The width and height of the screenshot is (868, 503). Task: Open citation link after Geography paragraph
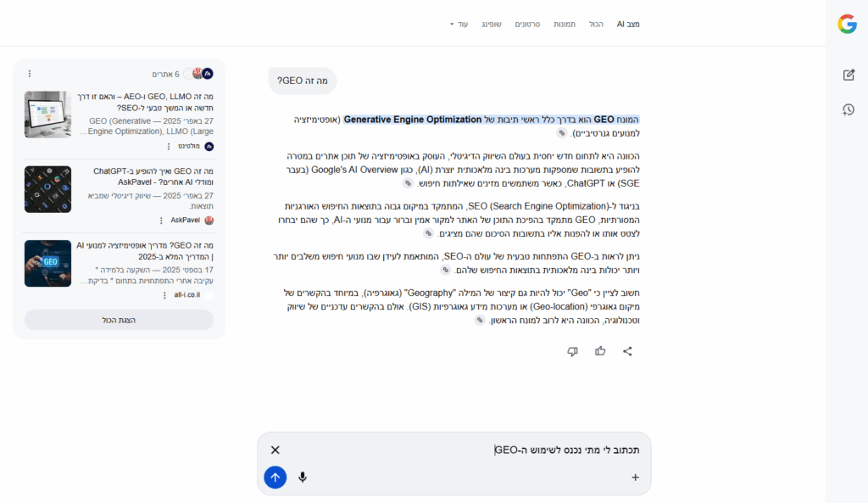click(x=480, y=320)
